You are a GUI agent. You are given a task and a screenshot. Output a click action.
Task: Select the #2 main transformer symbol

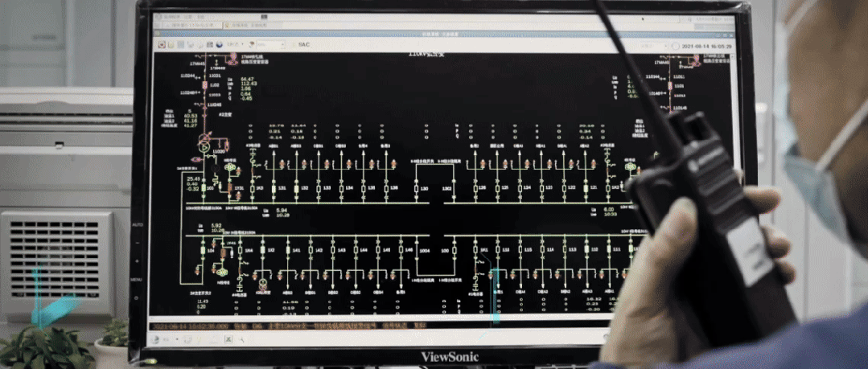[205, 146]
